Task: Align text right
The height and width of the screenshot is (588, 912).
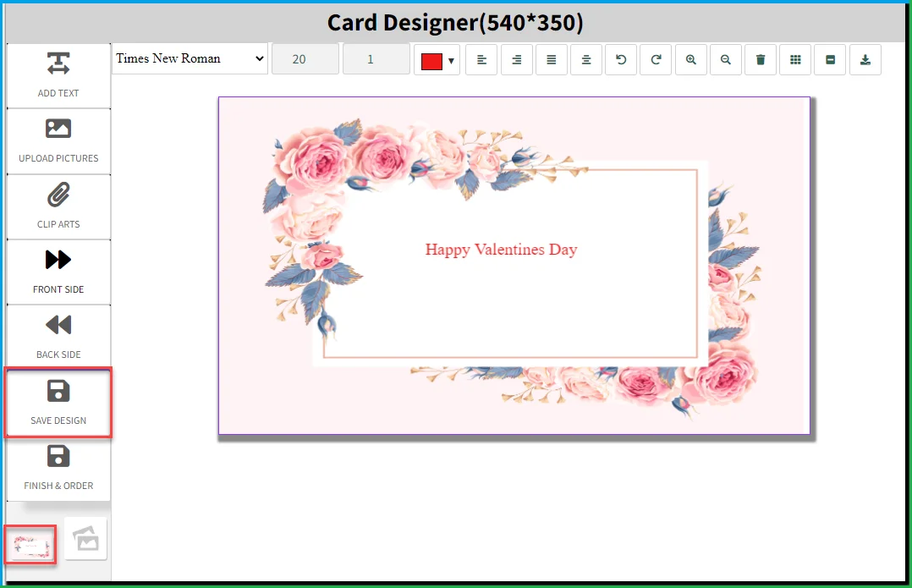Action: point(516,59)
